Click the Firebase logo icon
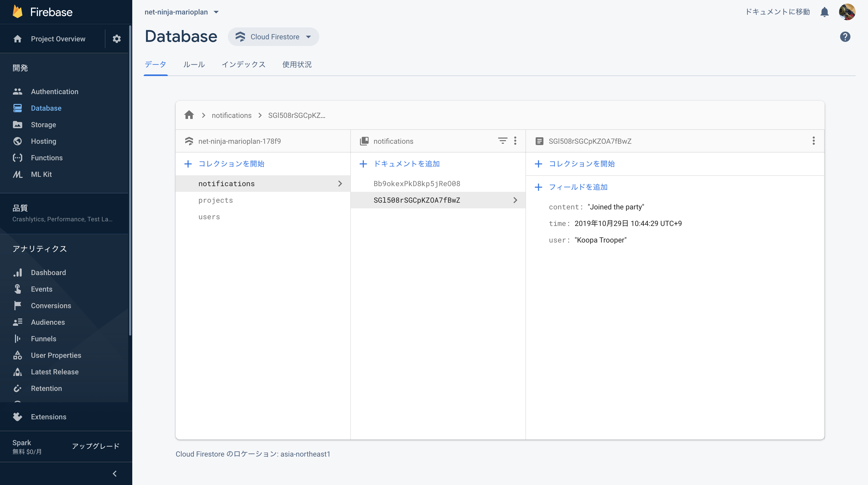Screen dimensions: 868x485 (16, 12)
